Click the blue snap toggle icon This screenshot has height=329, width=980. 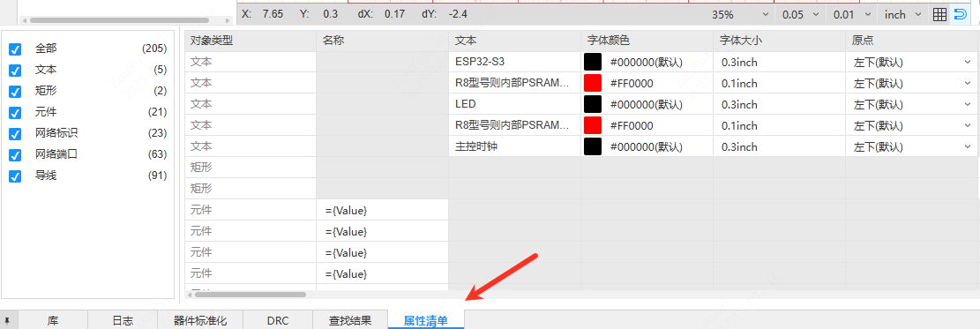pyautogui.click(x=960, y=14)
